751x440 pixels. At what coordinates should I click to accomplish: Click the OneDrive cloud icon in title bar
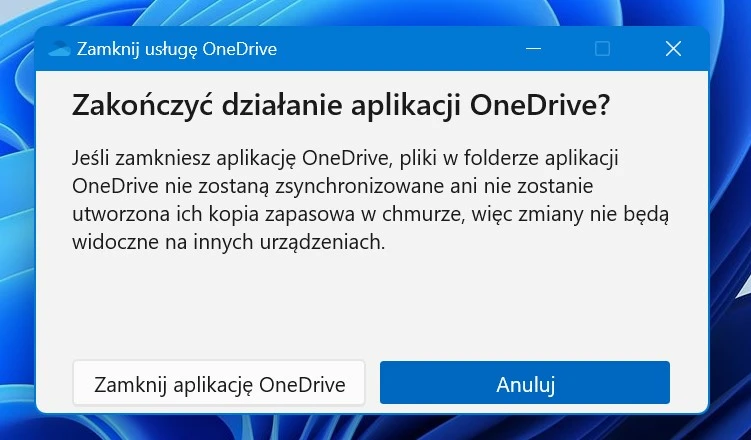click(x=59, y=49)
